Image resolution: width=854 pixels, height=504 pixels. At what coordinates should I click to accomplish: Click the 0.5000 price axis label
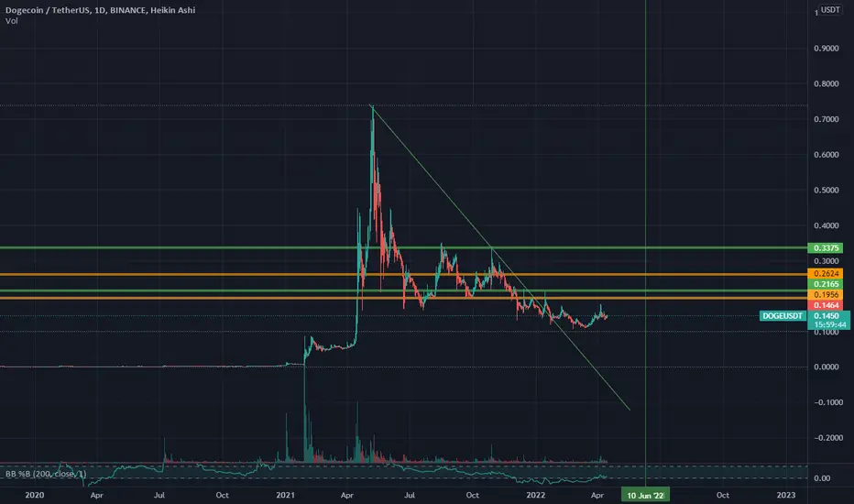pos(827,191)
